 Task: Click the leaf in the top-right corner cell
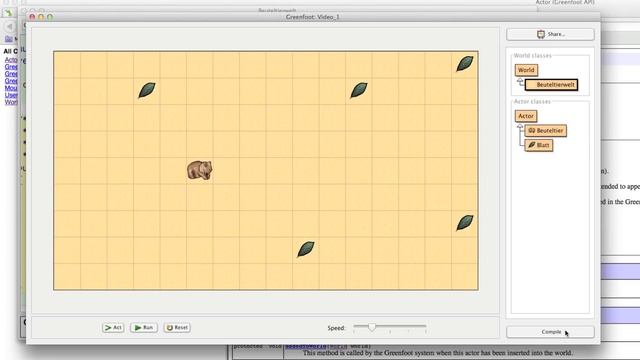click(465, 64)
